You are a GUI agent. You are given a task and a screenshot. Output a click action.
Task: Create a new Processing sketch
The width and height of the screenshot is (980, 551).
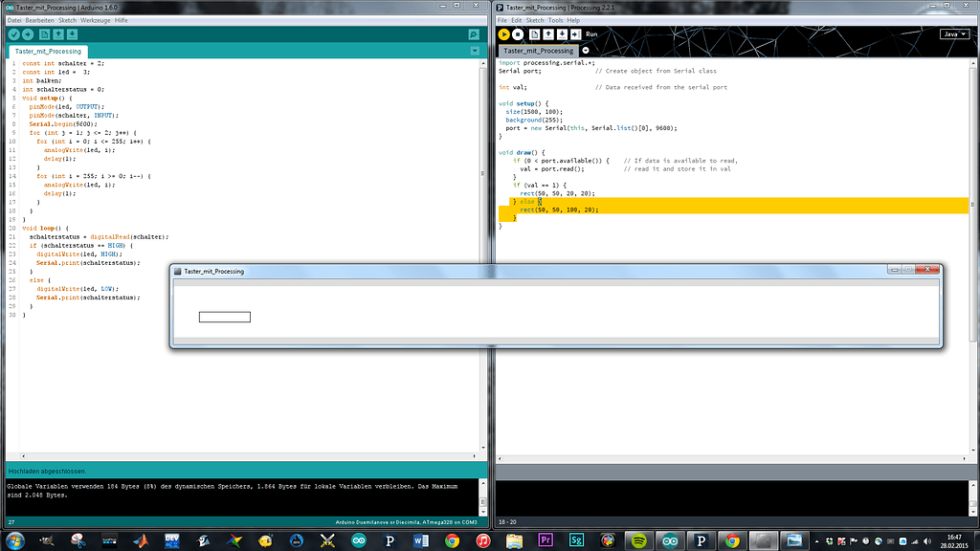coord(534,34)
